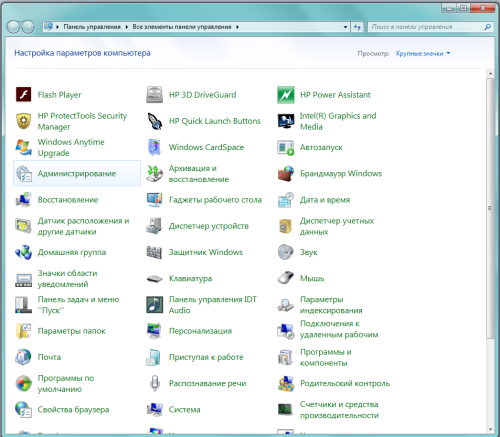Click the Windows Anytime Upgrade icon
This screenshot has width=500, height=437.
23,147
